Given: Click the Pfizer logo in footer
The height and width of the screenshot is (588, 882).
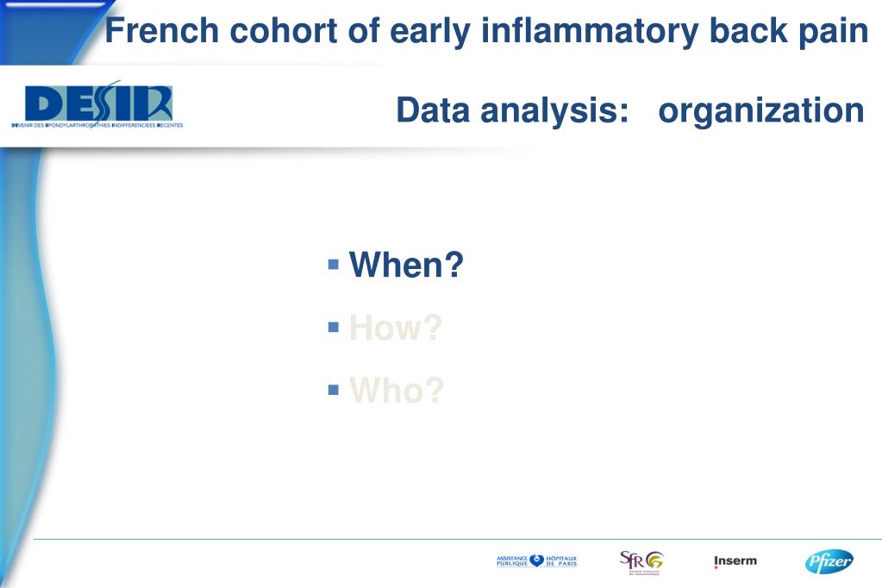Looking at the screenshot, I should [829, 561].
